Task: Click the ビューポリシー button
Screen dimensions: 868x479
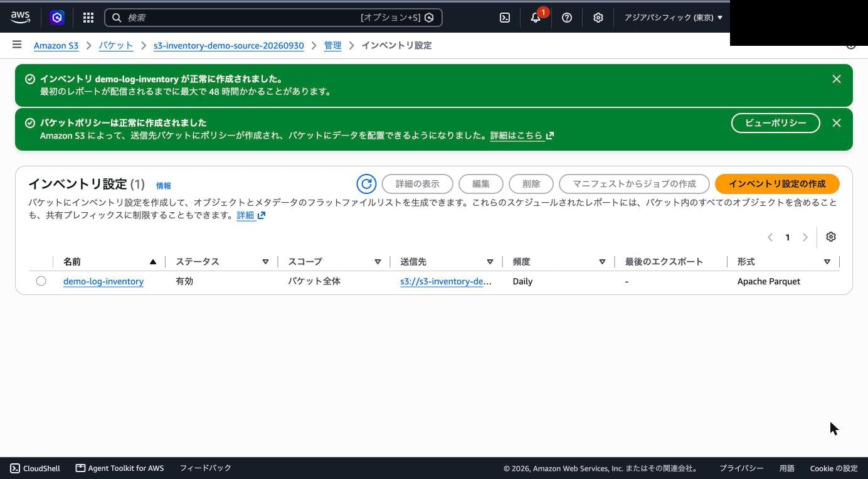Action: pos(776,123)
